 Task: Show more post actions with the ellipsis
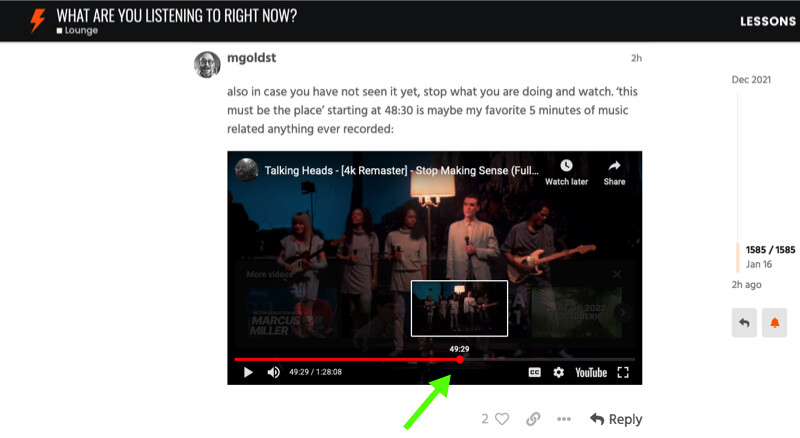click(564, 419)
